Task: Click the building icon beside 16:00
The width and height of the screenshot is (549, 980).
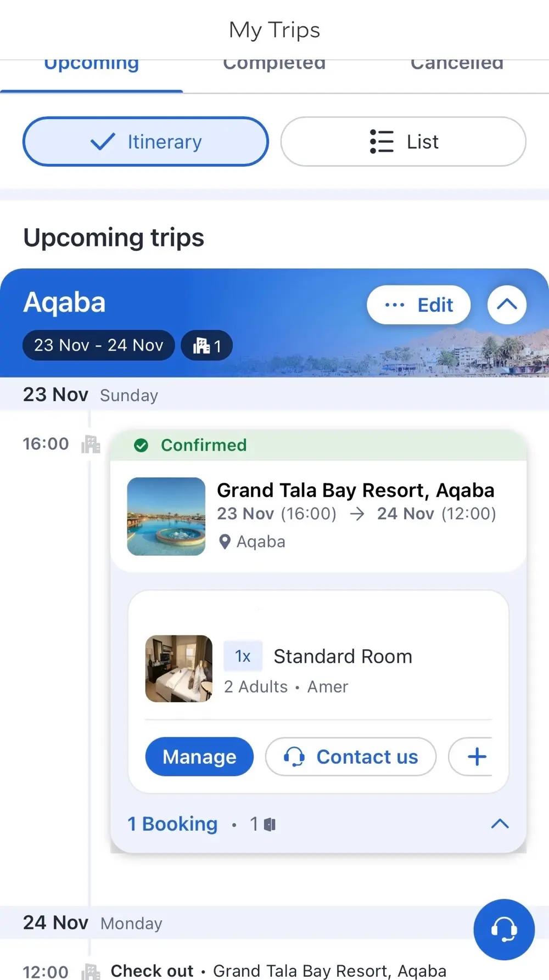Action: [91, 444]
